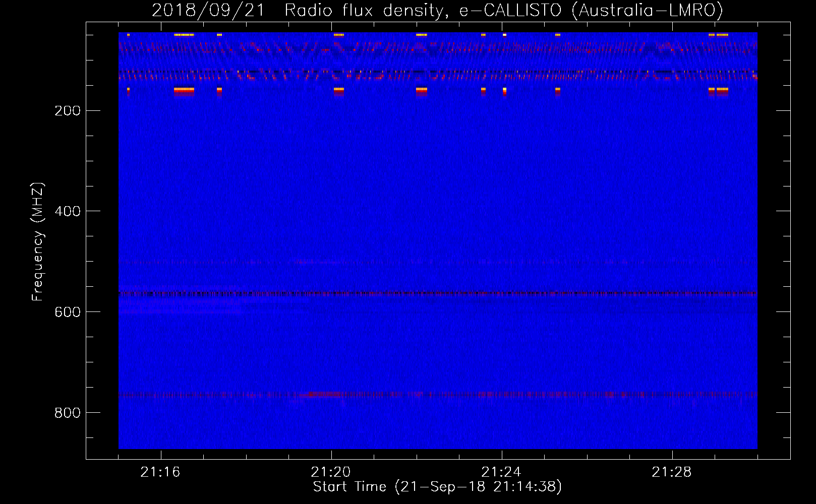816x504 pixels.
Task: Click the 21:20 time tick label
Action: [x=331, y=472]
